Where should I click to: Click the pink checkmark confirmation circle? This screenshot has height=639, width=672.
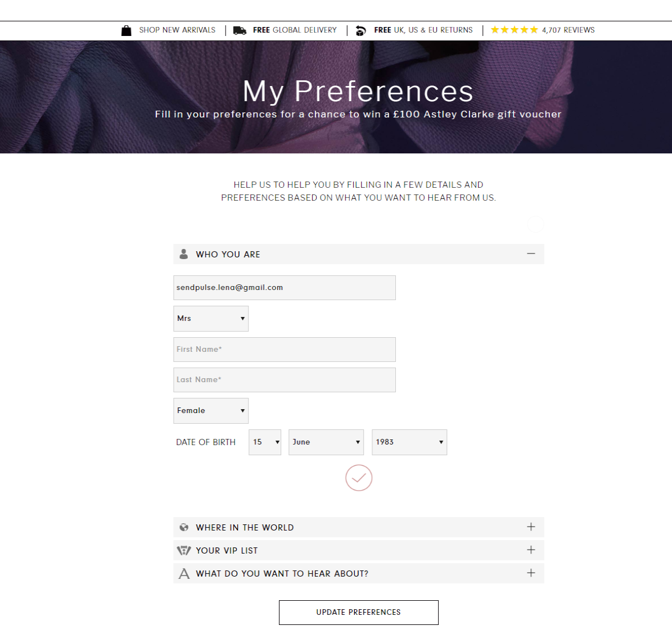click(358, 478)
